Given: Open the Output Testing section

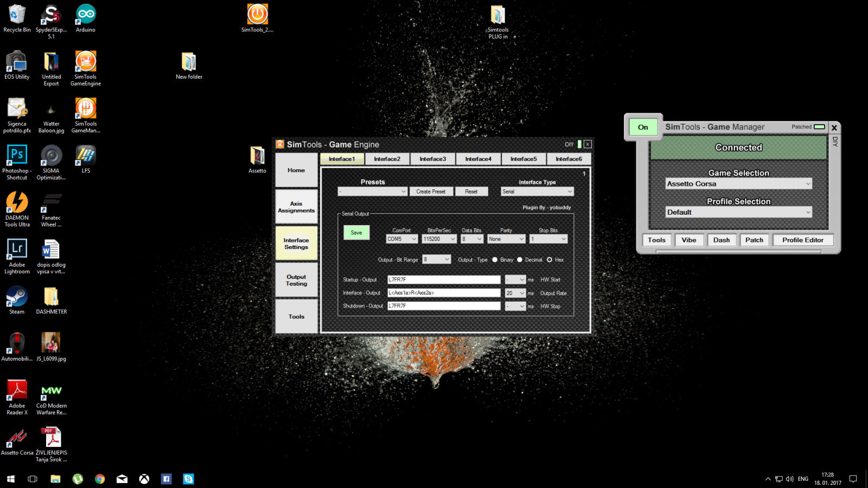Looking at the screenshot, I should pos(296,280).
